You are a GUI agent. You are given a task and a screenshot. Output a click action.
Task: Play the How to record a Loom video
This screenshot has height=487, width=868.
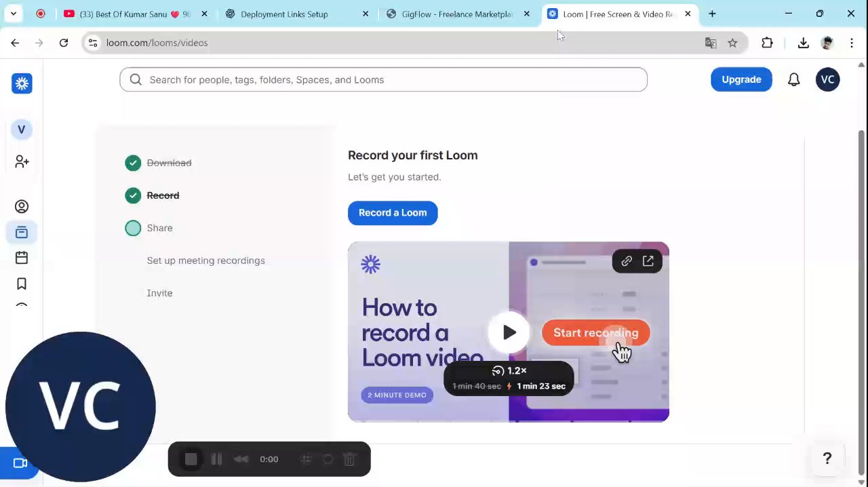pyautogui.click(x=509, y=332)
